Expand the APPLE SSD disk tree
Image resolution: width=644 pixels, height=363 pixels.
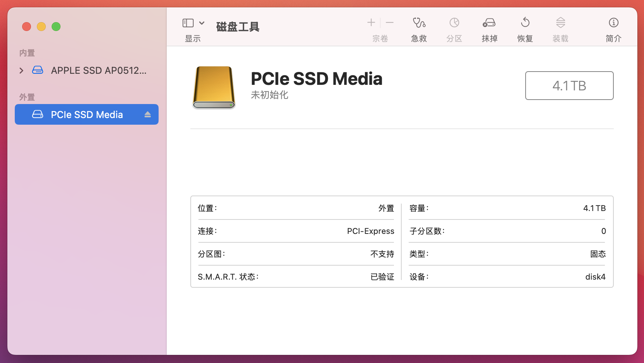coord(21,70)
